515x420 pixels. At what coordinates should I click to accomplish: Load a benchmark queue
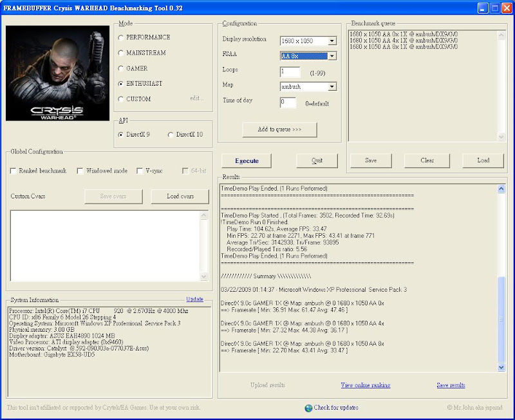click(x=483, y=160)
